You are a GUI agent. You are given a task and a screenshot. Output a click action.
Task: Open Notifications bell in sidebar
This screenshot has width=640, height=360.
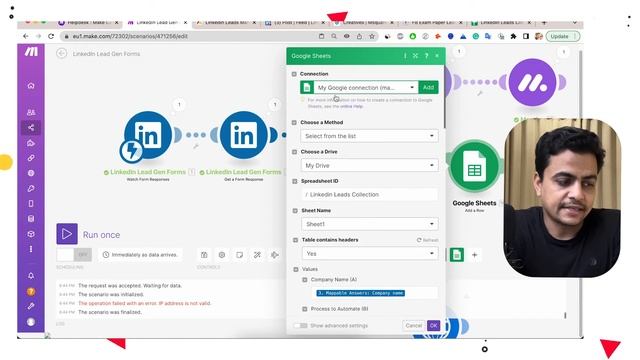point(31,276)
